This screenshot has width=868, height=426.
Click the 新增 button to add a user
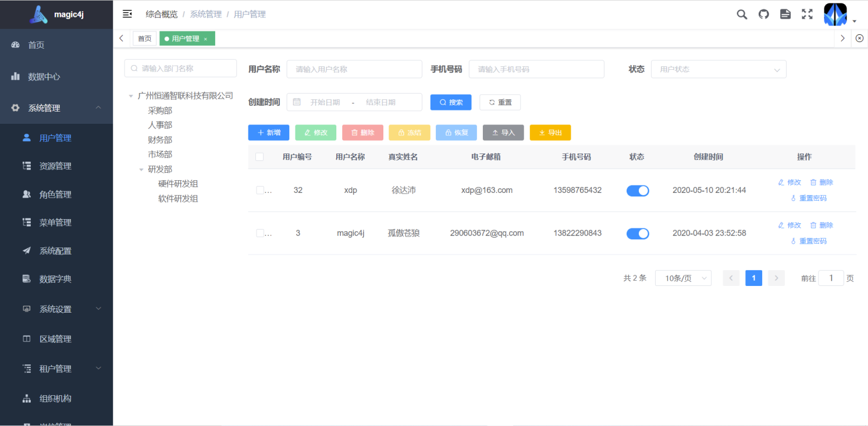[x=268, y=133]
